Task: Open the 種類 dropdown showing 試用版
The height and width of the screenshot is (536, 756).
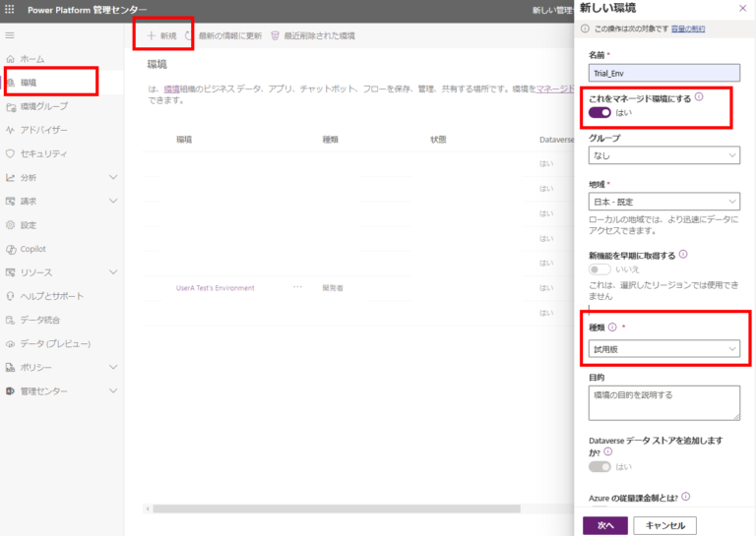Action: pyautogui.click(x=663, y=348)
